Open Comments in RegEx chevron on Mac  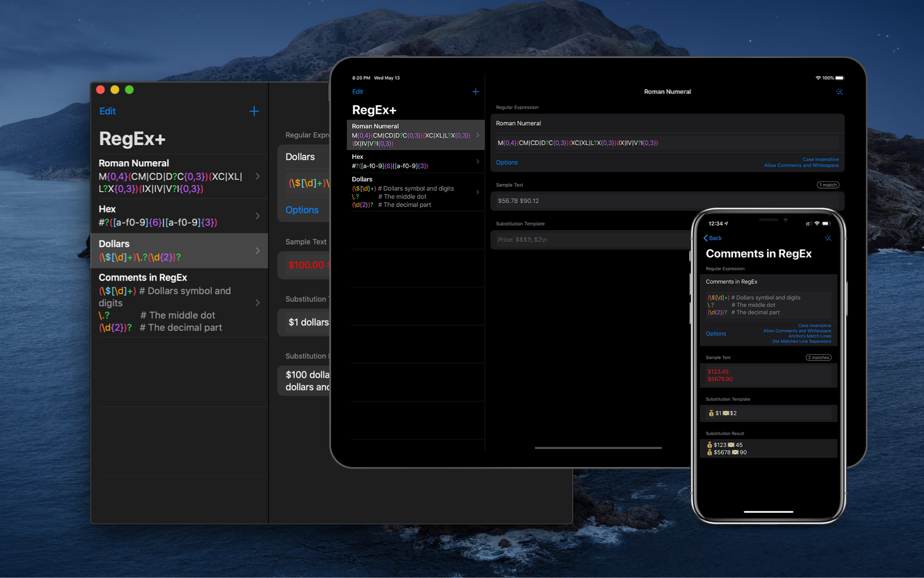pyautogui.click(x=258, y=303)
